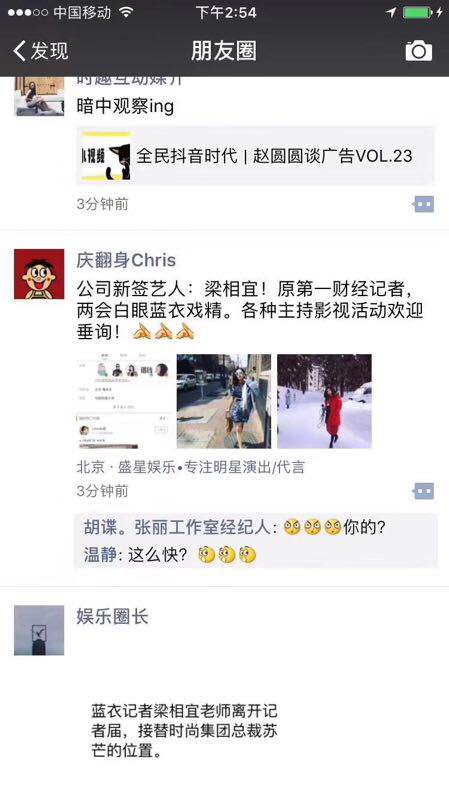Viewport: 449px width, 798px height.
Task: Tap battery icon in status bar
Action: click(417, 13)
